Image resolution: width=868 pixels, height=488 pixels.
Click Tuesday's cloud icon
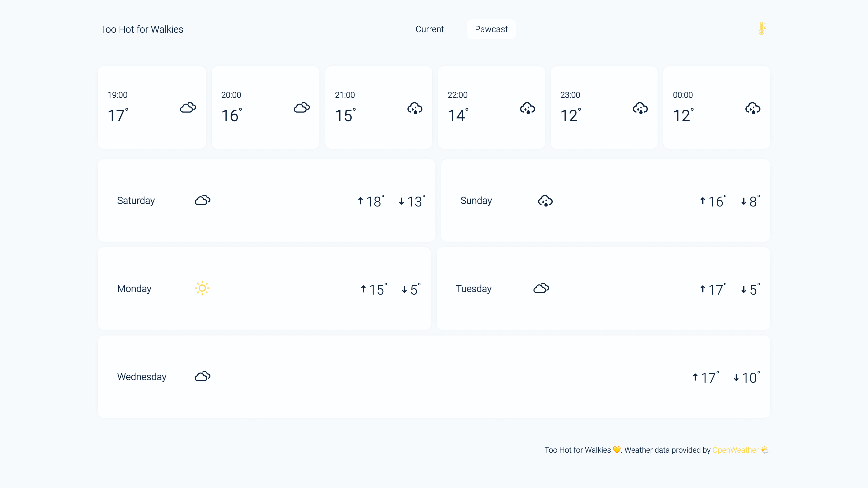(x=541, y=288)
